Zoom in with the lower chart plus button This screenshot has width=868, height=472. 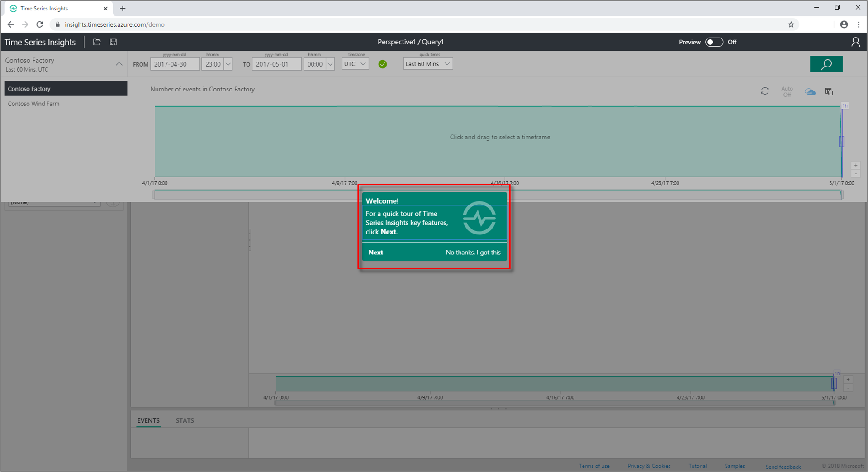point(848,380)
